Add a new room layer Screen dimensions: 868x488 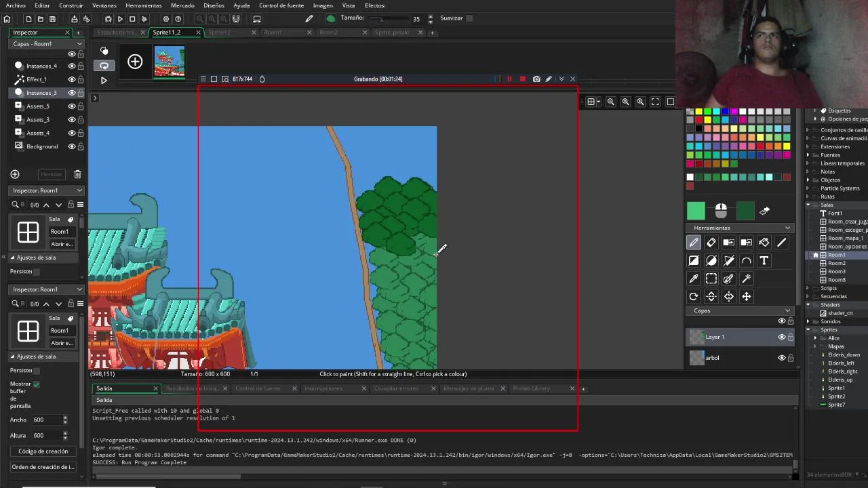(15, 174)
